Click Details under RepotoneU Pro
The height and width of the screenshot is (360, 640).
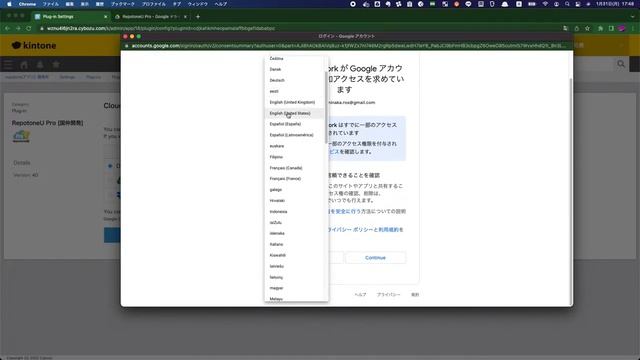(x=22, y=163)
